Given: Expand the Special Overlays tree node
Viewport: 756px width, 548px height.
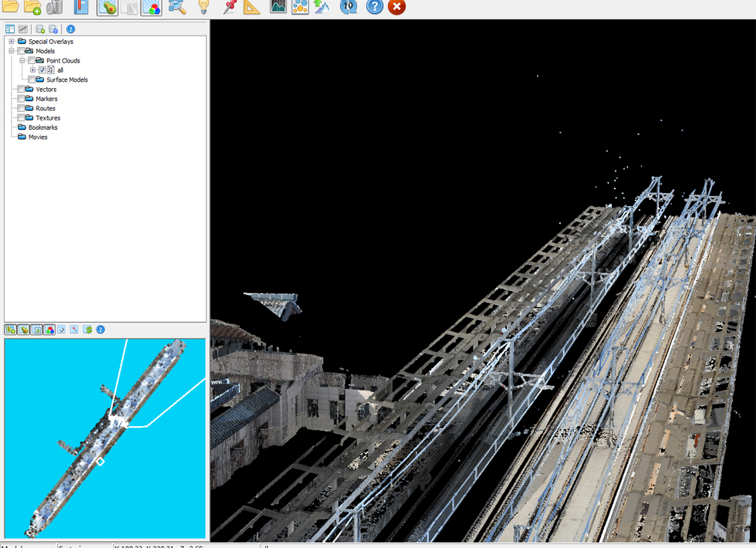Looking at the screenshot, I should 12,42.
